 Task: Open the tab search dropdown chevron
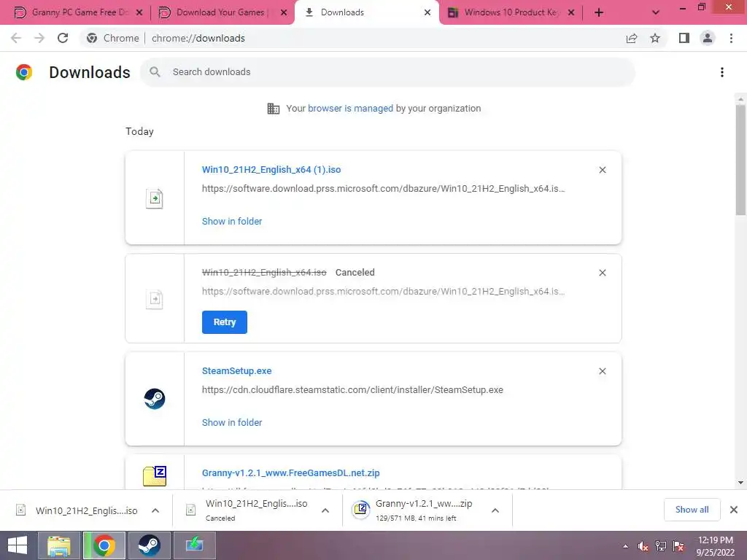[656, 12]
